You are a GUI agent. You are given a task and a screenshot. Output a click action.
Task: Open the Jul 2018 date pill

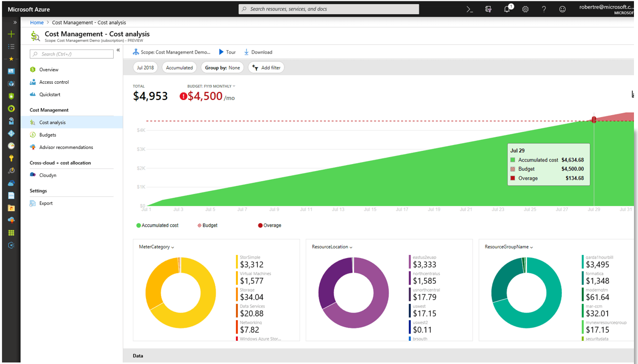(145, 68)
